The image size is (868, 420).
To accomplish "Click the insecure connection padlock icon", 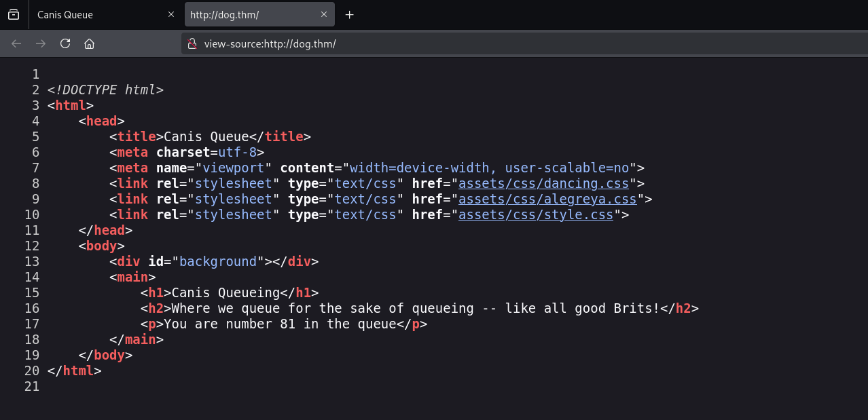I will 192,44.
